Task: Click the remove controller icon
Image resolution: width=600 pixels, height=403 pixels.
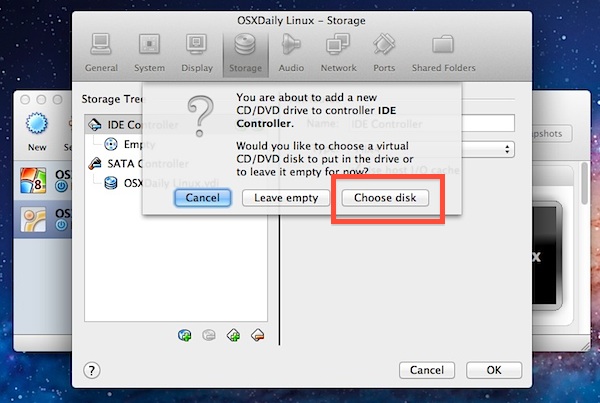Action: click(257, 334)
